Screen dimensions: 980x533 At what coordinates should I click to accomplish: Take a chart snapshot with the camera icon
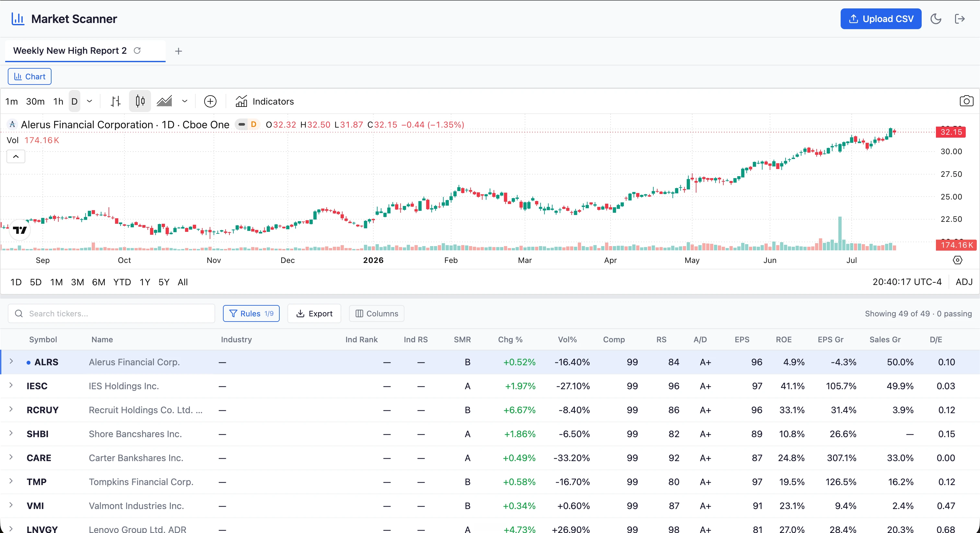coord(966,101)
